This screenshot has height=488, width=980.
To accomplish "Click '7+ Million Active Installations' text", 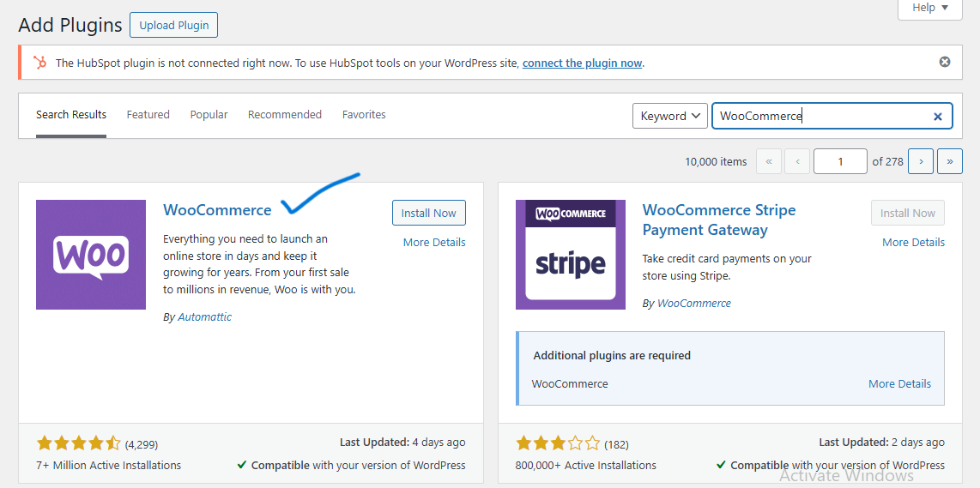I will tap(109, 466).
